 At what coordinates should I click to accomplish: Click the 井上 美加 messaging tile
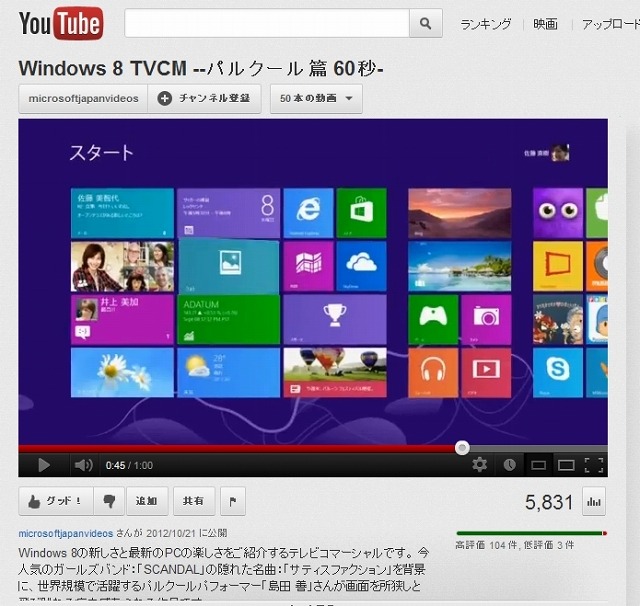[x=122, y=320]
